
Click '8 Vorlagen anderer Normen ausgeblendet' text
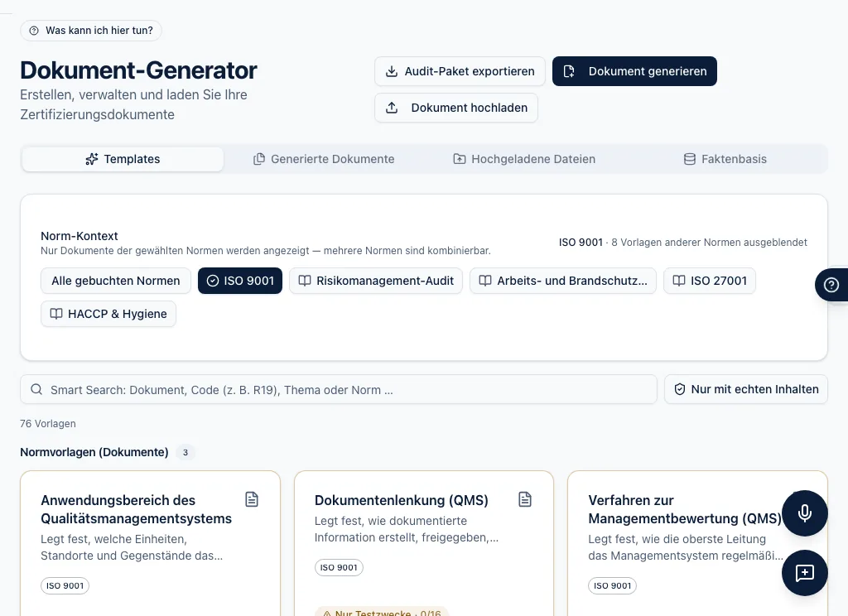[x=709, y=243]
